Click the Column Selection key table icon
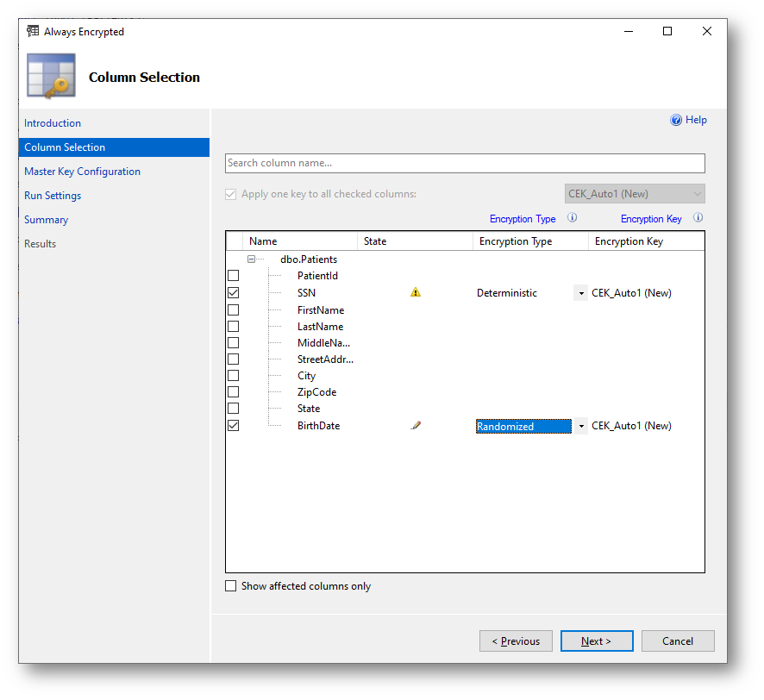764x700 pixels. pyautogui.click(x=51, y=77)
